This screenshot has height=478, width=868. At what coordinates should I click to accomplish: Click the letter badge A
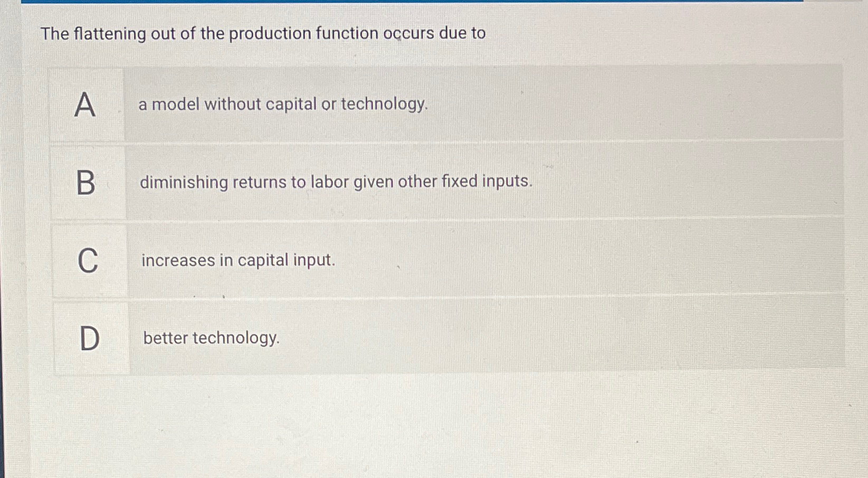pyautogui.click(x=88, y=104)
